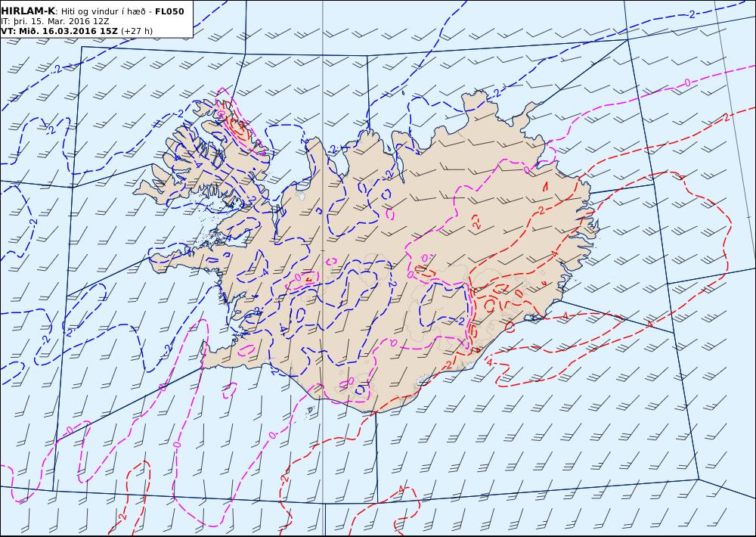Click the FL050 flight level label
This screenshot has height=537, width=756.
(x=169, y=11)
